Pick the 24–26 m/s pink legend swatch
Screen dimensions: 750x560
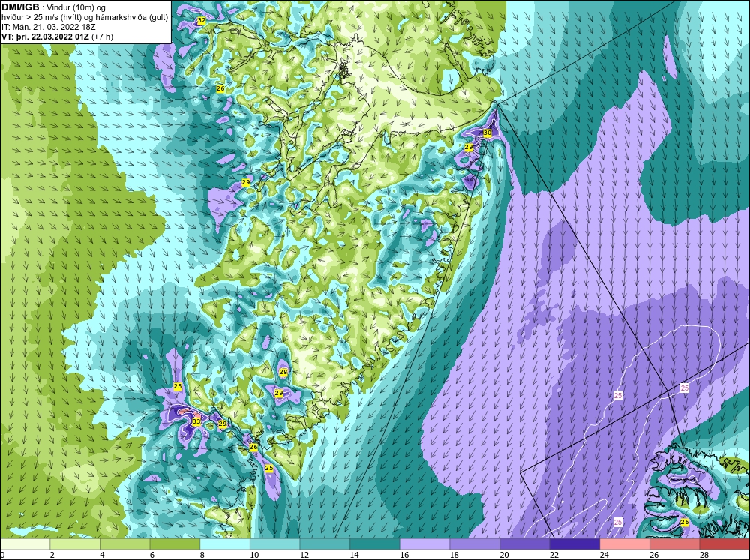point(625,544)
